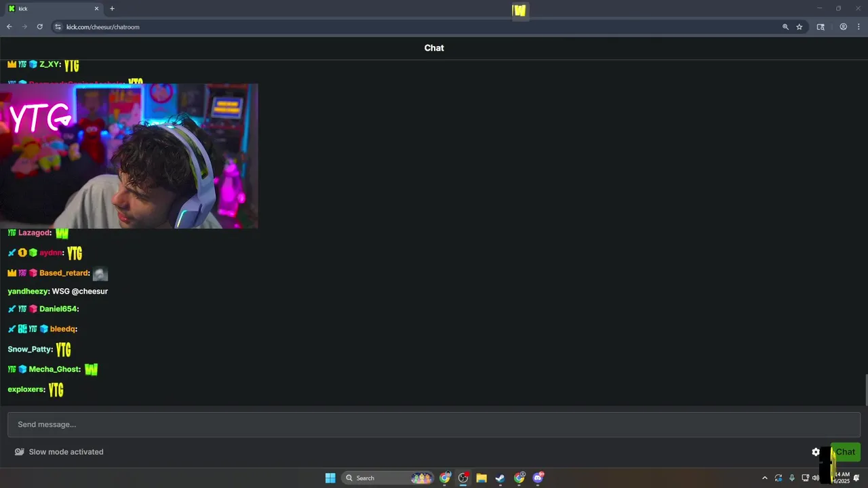
Task: Click the sword badge next to aydnn
Action: click(x=12, y=253)
